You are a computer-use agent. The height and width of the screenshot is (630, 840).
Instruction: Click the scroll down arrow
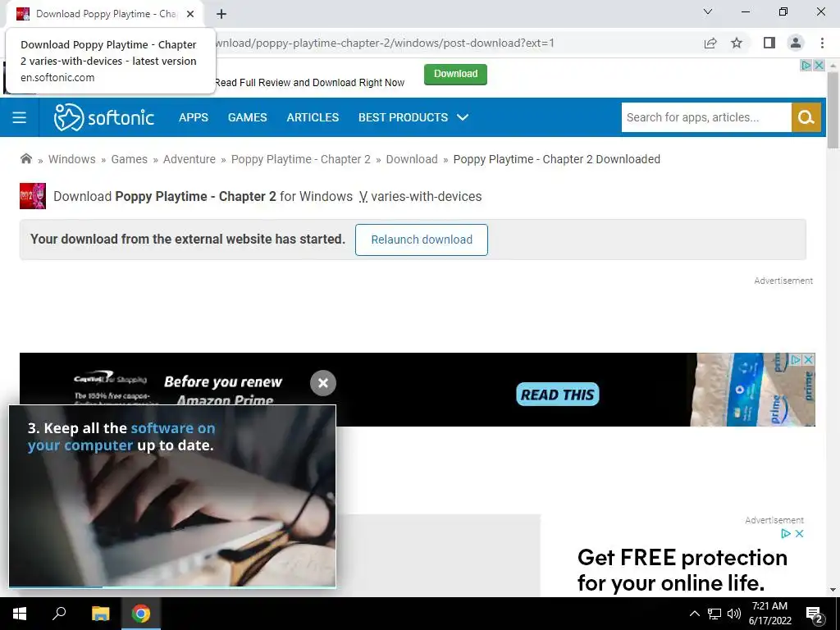(x=833, y=589)
